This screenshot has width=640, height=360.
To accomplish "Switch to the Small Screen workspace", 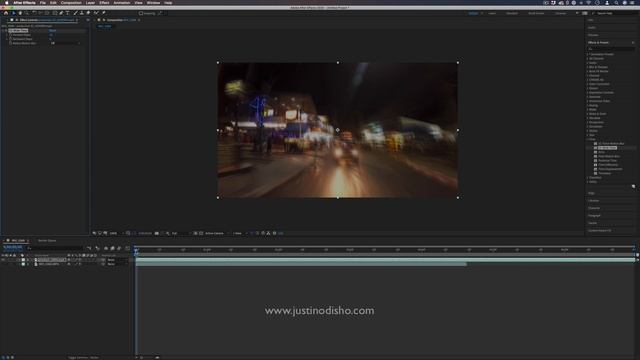I will point(536,13).
